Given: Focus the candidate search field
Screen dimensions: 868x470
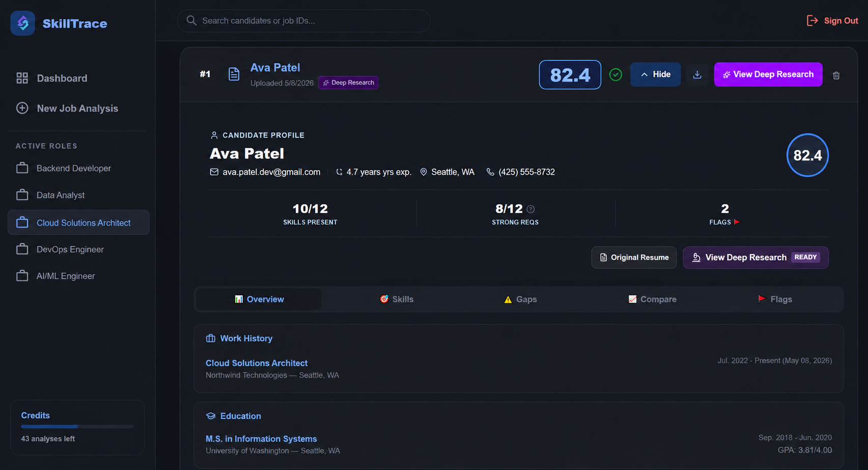Looking at the screenshot, I should pyautogui.click(x=303, y=21).
